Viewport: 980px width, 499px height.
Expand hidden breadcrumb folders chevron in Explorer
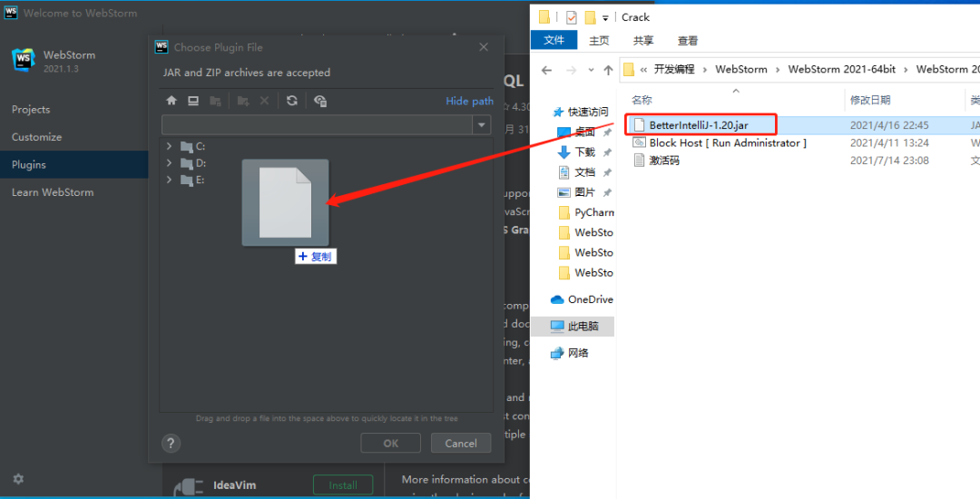tap(643, 70)
